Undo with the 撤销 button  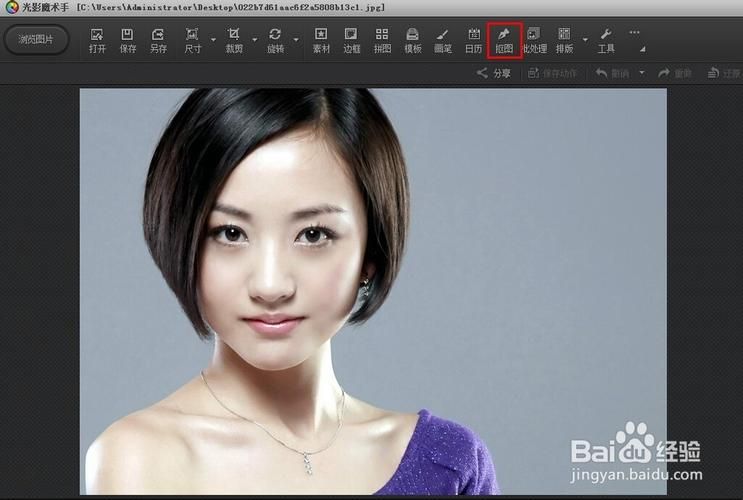[613, 73]
